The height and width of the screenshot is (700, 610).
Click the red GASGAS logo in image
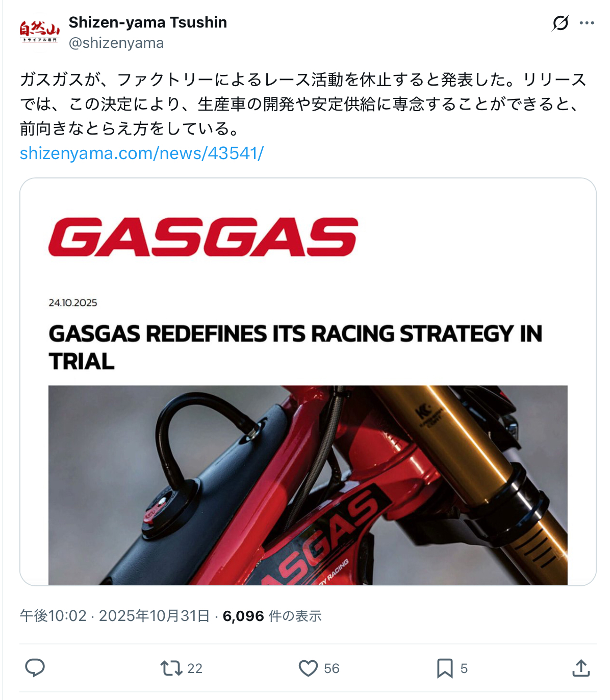pos(203,237)
